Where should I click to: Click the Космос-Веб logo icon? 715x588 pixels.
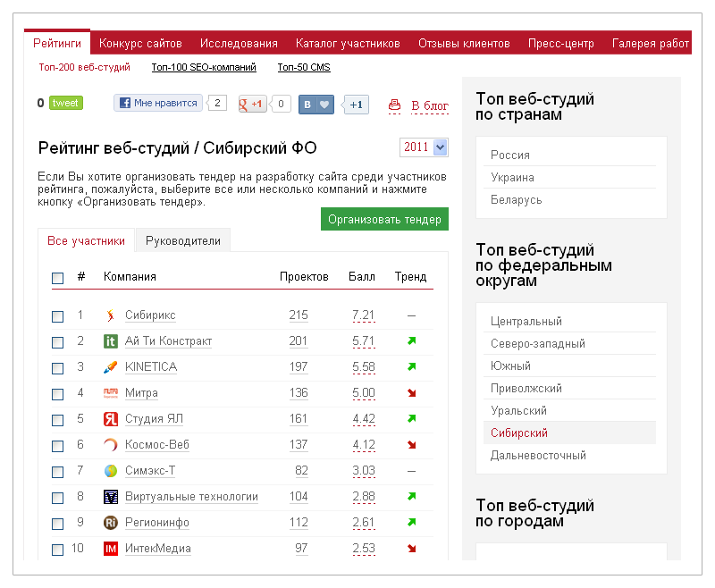[x=110, y=444]
